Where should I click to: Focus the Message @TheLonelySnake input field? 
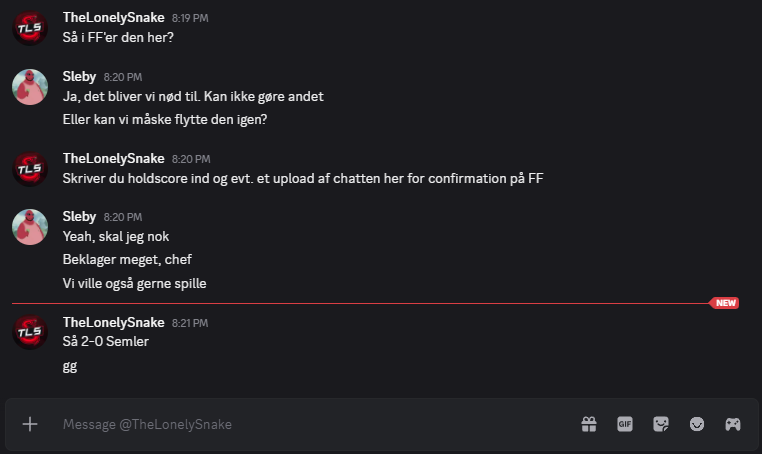(300, 424)
